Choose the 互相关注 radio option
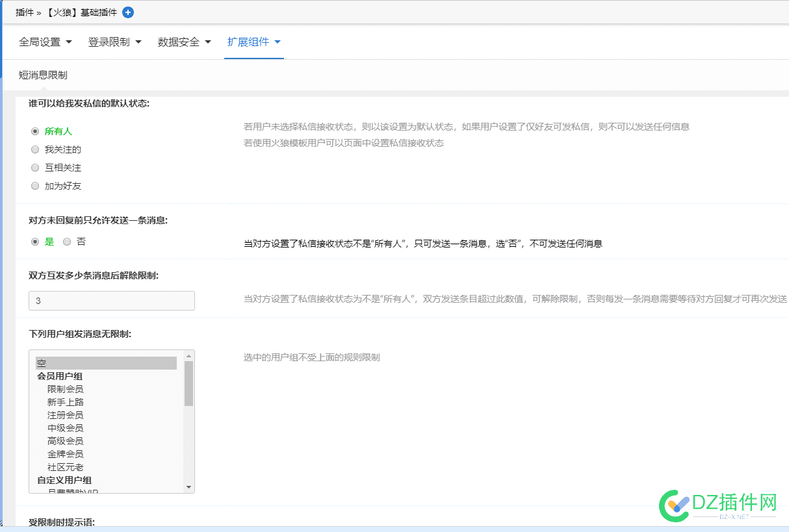This screenshot has height=532, width=789. pyautogui.click(x=35, y=168)
